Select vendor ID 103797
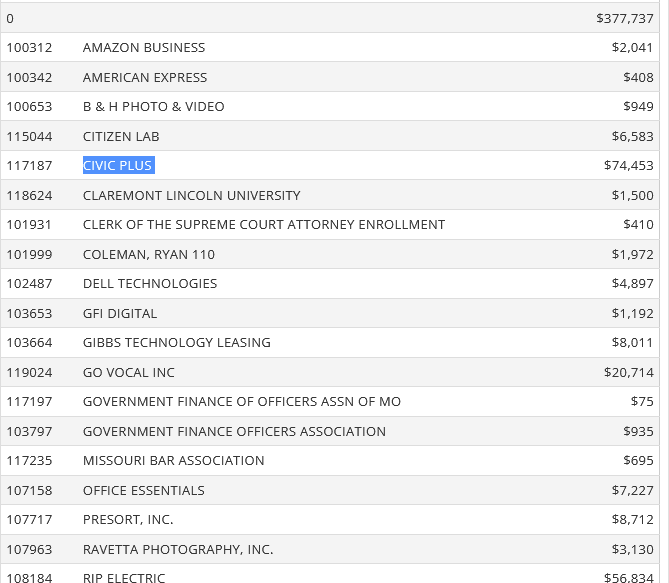The width and height of the screenshot is (669, 583). tap(29, 431)
